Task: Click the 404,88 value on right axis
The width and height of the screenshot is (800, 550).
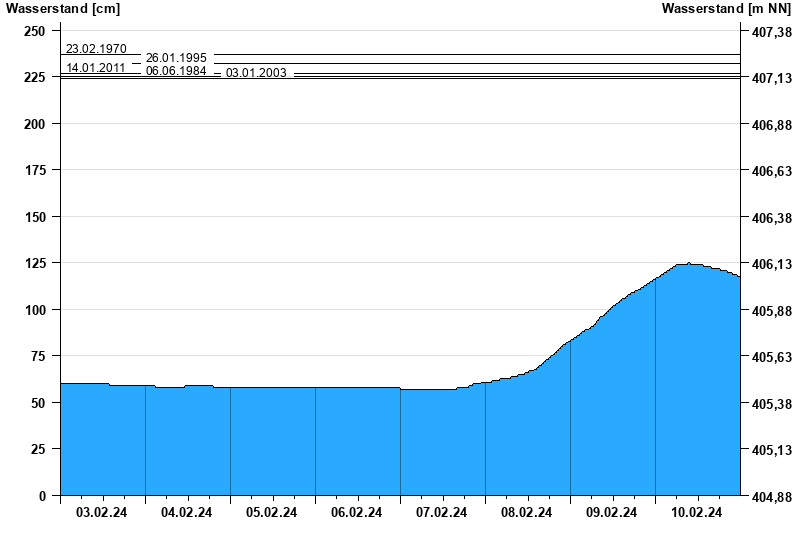Action: (770, 497)
